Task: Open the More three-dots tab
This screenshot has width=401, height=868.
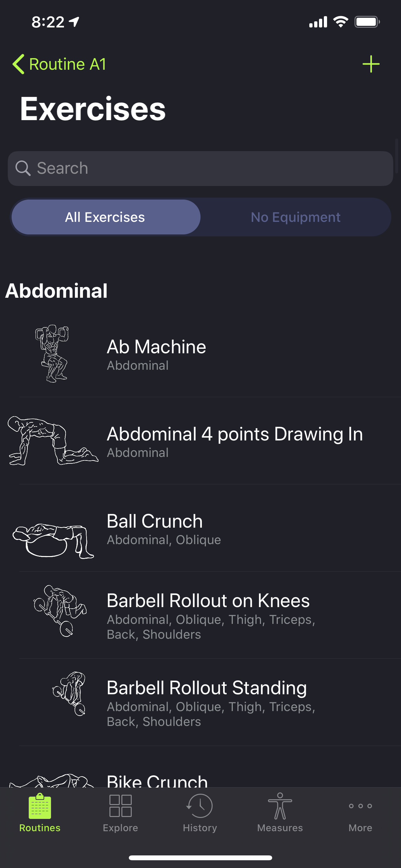Action: [360, 812]
